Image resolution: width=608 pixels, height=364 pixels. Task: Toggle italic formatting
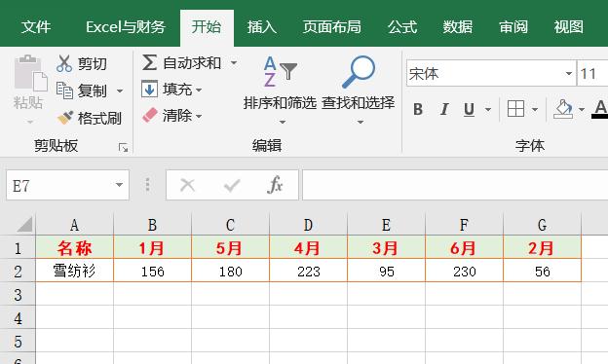pos(444,110)
